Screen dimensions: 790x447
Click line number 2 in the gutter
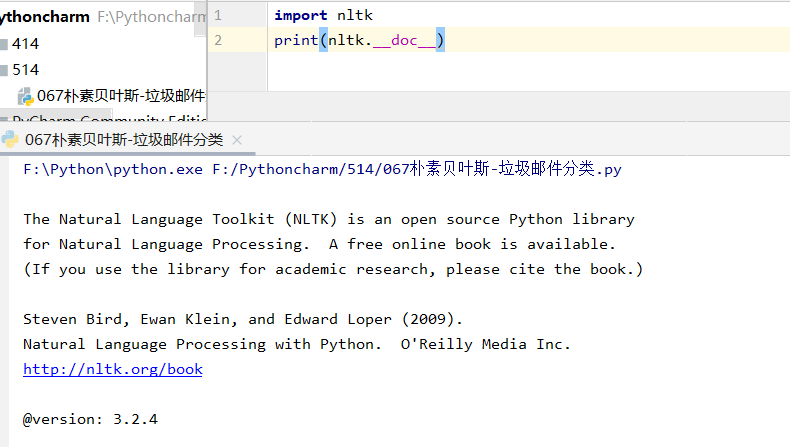pyautogui.click(x=218, y=40)
